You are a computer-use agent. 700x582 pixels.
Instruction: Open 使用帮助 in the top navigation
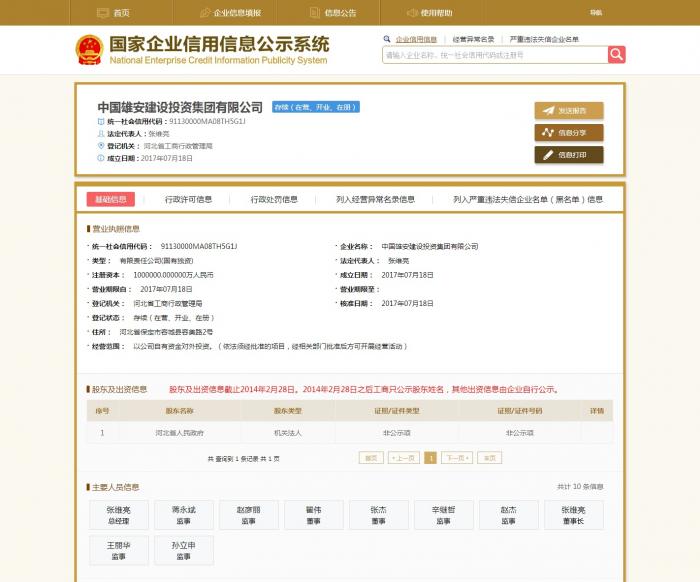(x=430, y=13)
